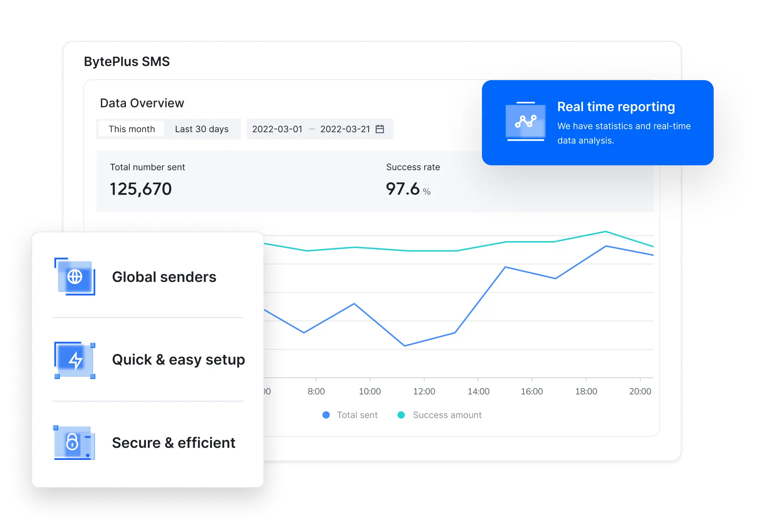Viewport: 757px width, 532px height.
Task: Click the Global senders globe icon
Action: pos(75,276)
